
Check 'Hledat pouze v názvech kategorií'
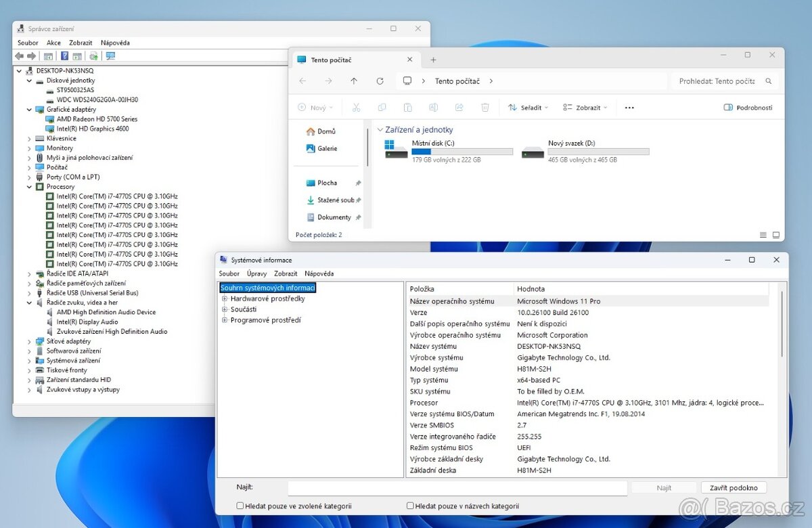(x=409, y=505)
